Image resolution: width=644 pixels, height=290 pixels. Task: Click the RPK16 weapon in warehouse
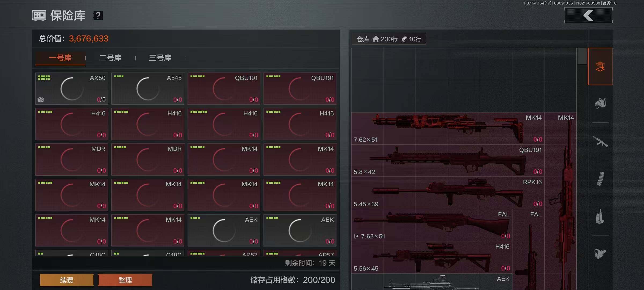click(x=448, y=193)
